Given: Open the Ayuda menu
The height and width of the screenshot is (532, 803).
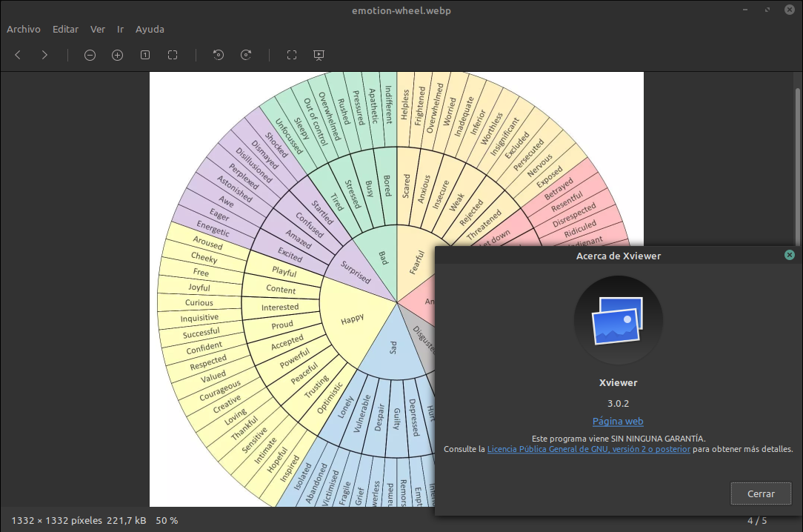Looking at the screenshot, I should coord(150,29).
